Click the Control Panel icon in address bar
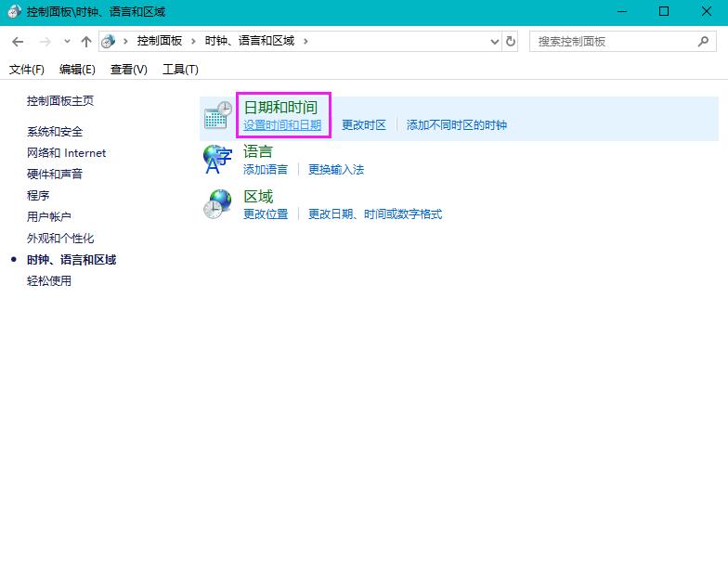728x583 pixels. tap(108, 41)
